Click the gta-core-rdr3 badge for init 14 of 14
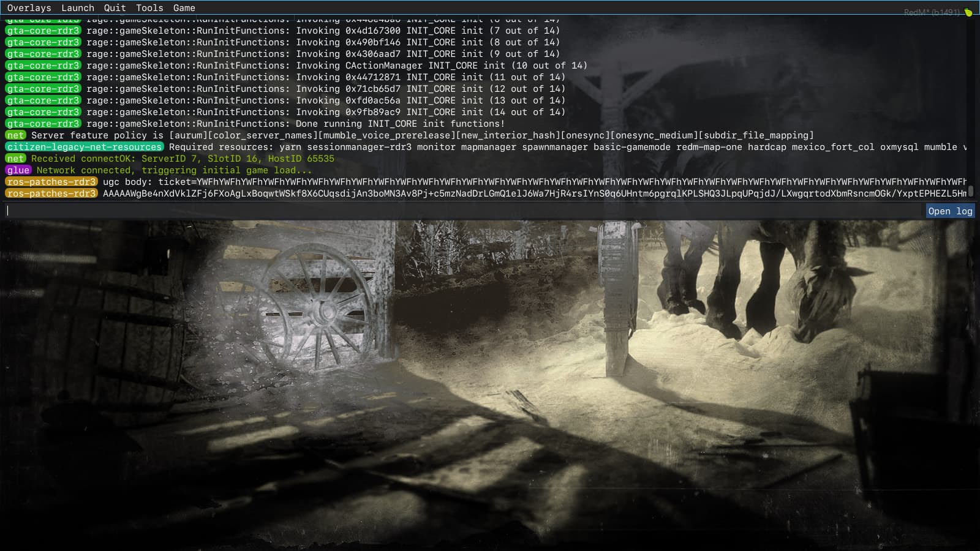Viewport: 980px width, 551px height. point(42,112)
